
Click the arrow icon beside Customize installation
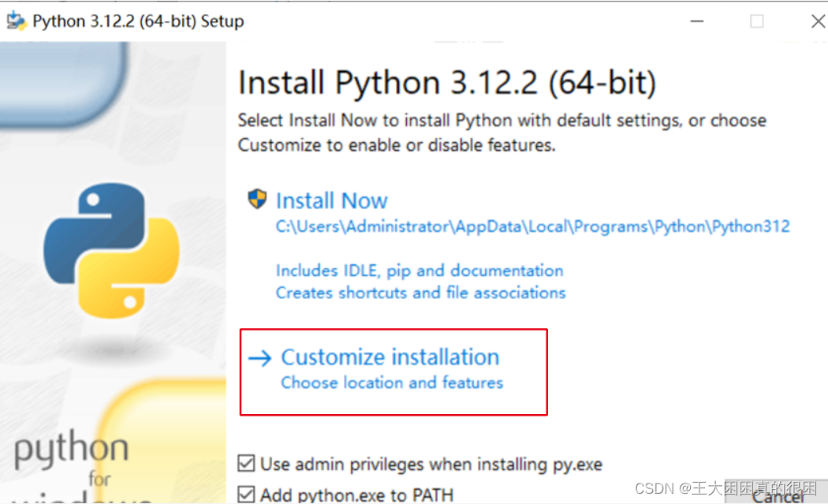coord(259,358)
